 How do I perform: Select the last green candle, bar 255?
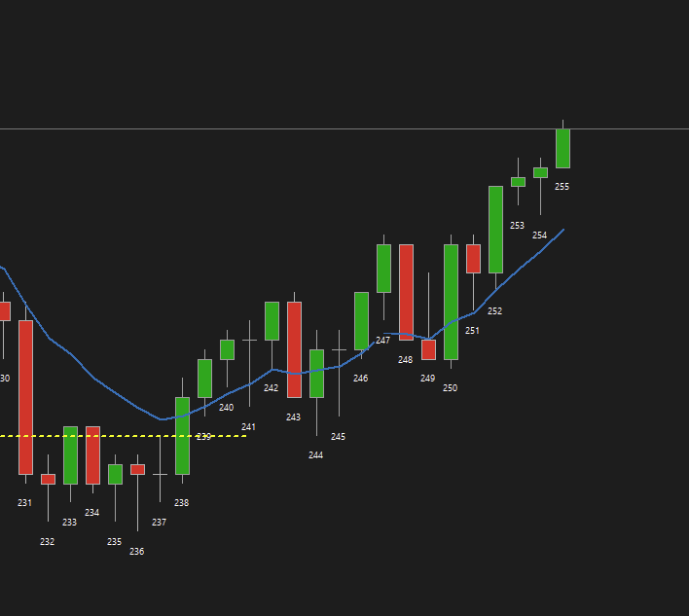tap(562, 148)
